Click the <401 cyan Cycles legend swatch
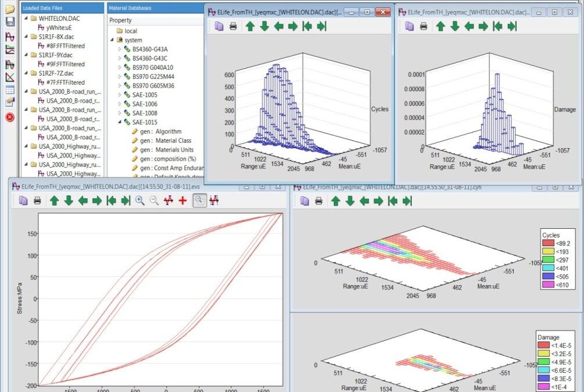The height and width of the screenshot is (392, 584). click(548, 268)
